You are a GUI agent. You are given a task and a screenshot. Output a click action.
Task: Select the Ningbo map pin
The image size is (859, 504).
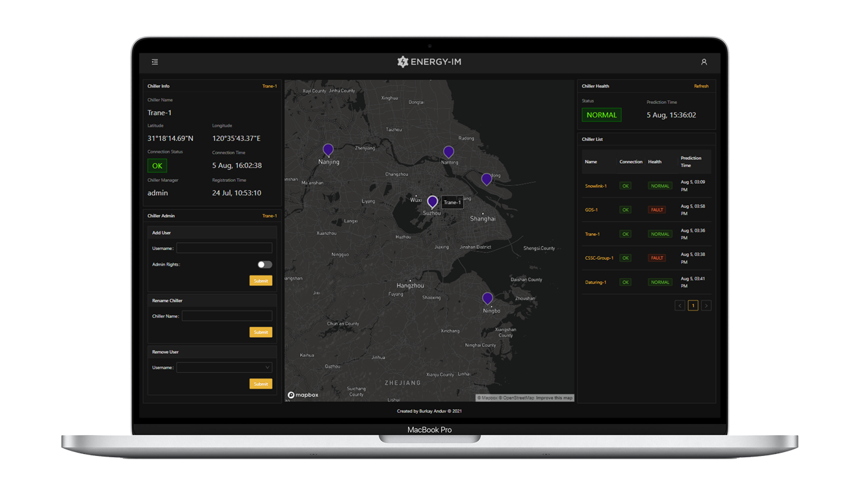pyautogui.click(x=487, y=298)
